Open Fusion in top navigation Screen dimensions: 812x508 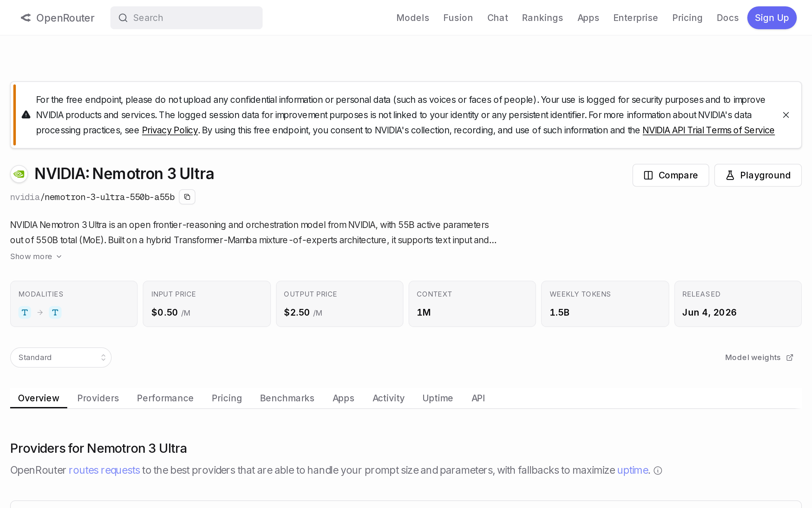pyautogui.click(x=458, y=18)
